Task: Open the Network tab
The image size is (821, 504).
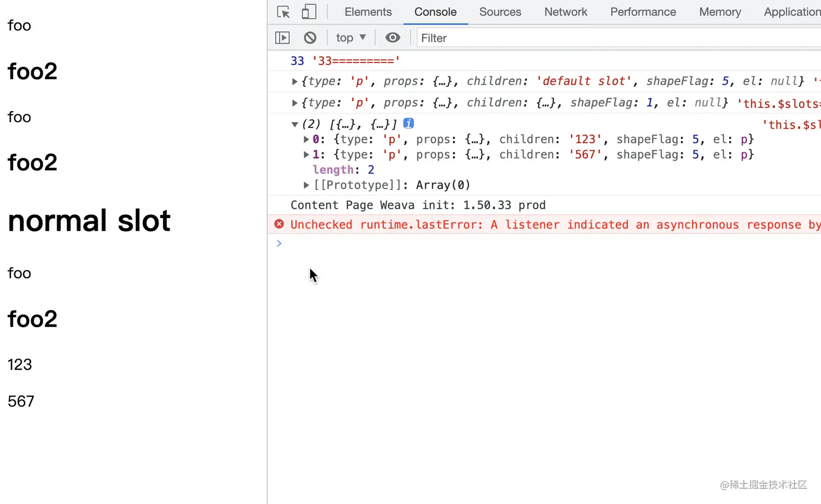Action: tap(566, 12)
